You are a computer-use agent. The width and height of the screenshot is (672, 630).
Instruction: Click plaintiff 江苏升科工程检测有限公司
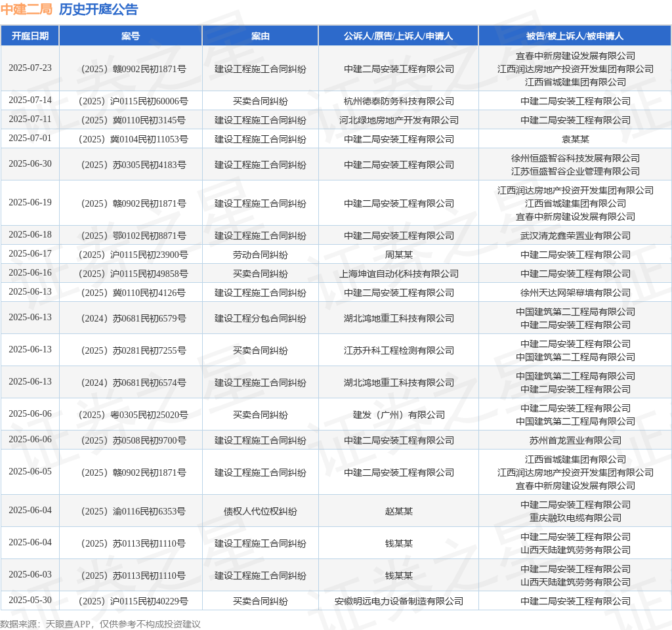(x=398, y=350)
